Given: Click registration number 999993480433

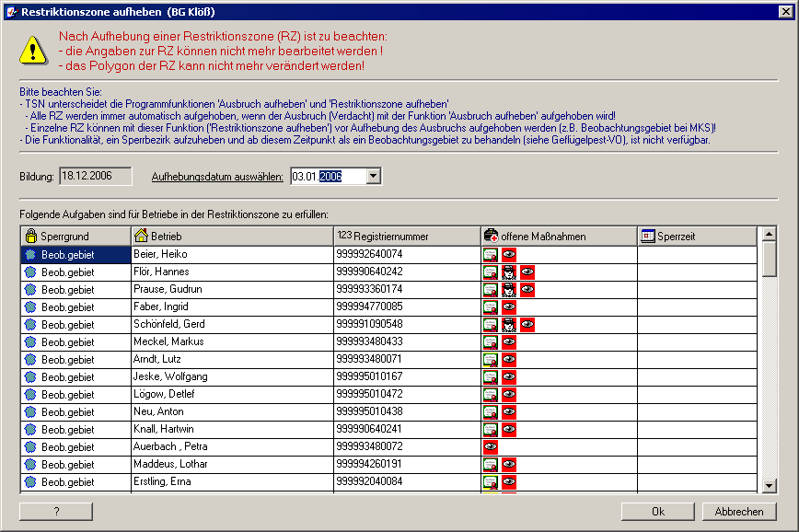Looking at the screenshot, I should coord(369,341).
